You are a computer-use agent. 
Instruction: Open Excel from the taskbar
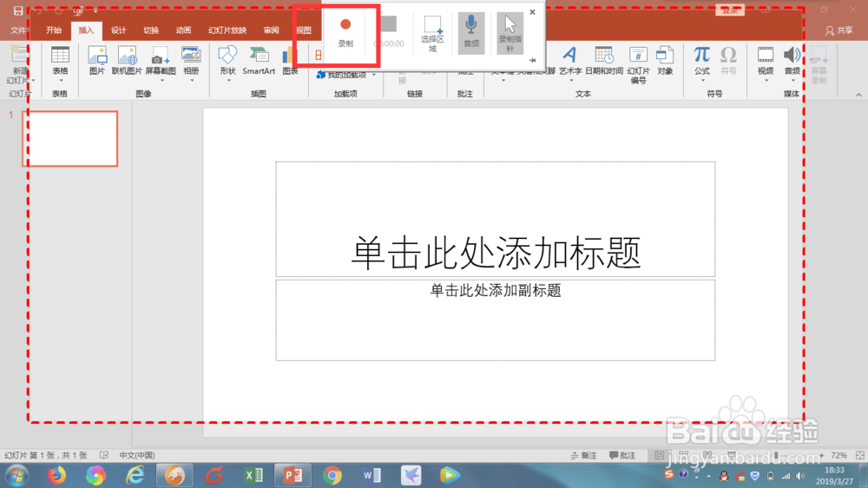(253, 475)
